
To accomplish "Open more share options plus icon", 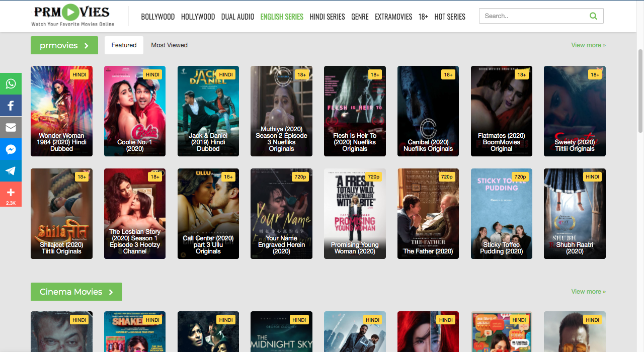I will tap(11, 195).
